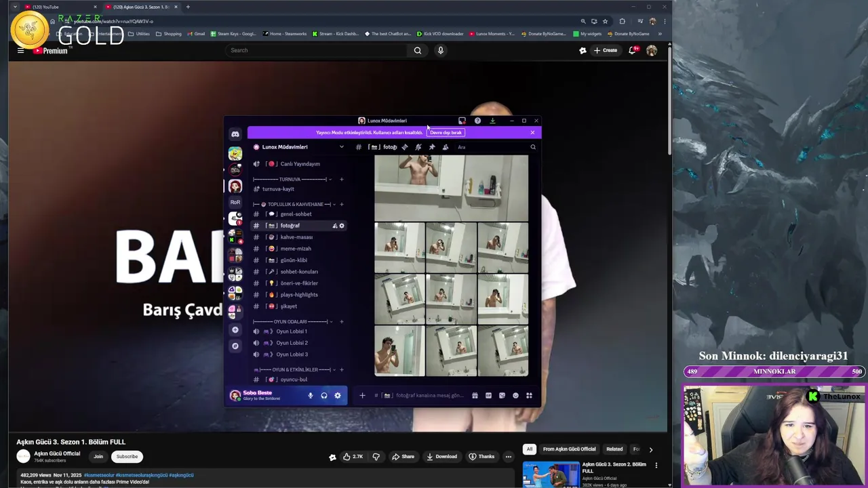Dismiss the streamer mode banner

click(x=532, y=133)
